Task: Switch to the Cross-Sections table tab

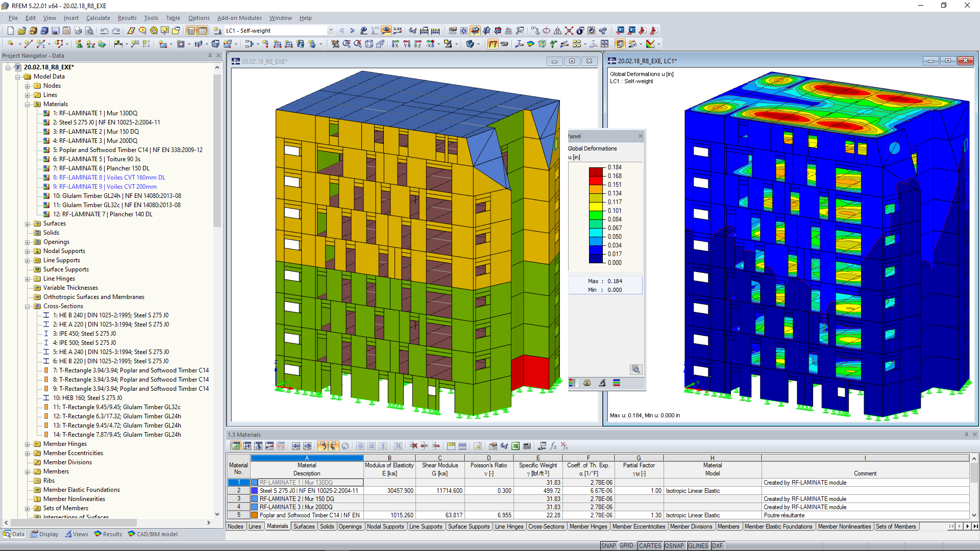Action: pyautogui.click(x=546, y=526)
